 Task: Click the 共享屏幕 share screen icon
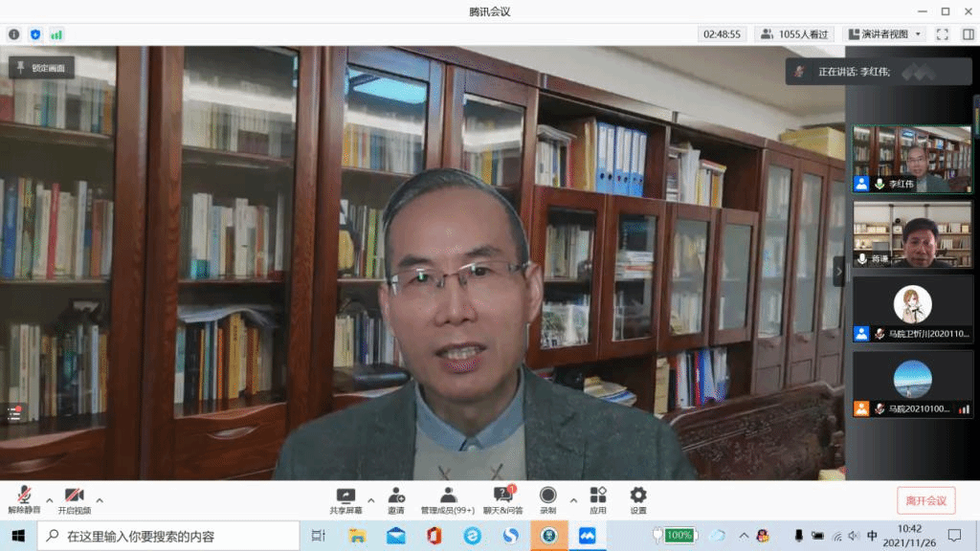pos(345,496)
